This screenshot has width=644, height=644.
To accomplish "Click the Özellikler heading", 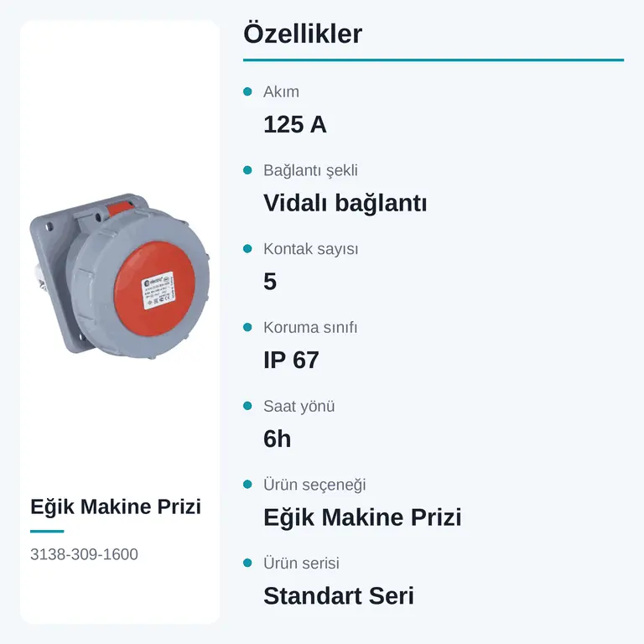I will point(303,34).
